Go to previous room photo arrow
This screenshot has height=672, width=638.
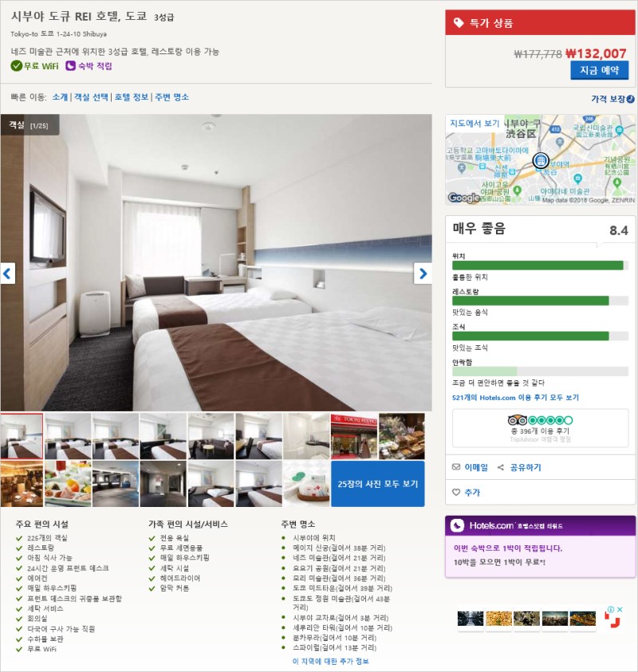7,273
